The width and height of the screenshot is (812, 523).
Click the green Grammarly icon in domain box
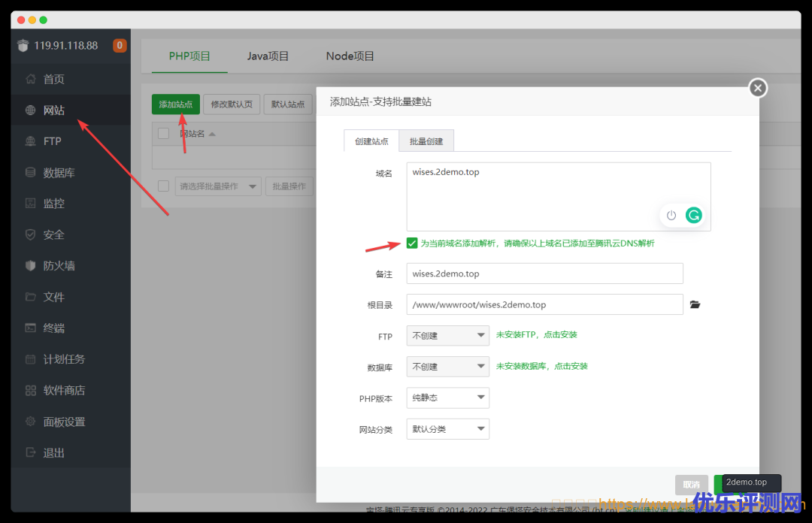pyautogui.click(x=693, y=215)
